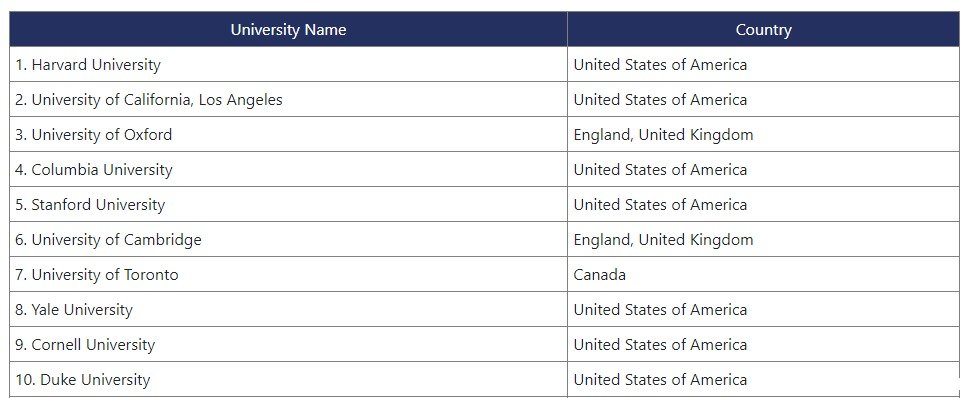Click the Stanford University entry
This screenshot has width=966, height=398.
click(x=288, y=205)
